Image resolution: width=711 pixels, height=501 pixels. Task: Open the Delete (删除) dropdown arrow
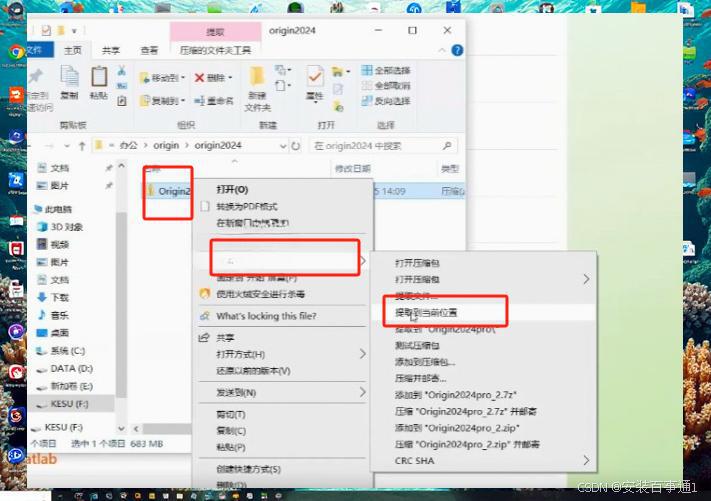point(230,78)
